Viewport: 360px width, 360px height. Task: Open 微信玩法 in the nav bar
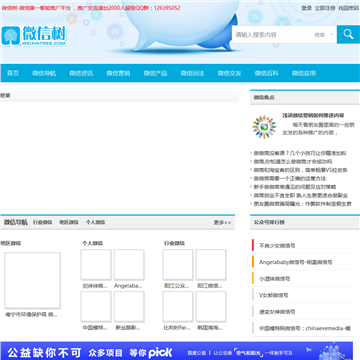pos(192,73)
